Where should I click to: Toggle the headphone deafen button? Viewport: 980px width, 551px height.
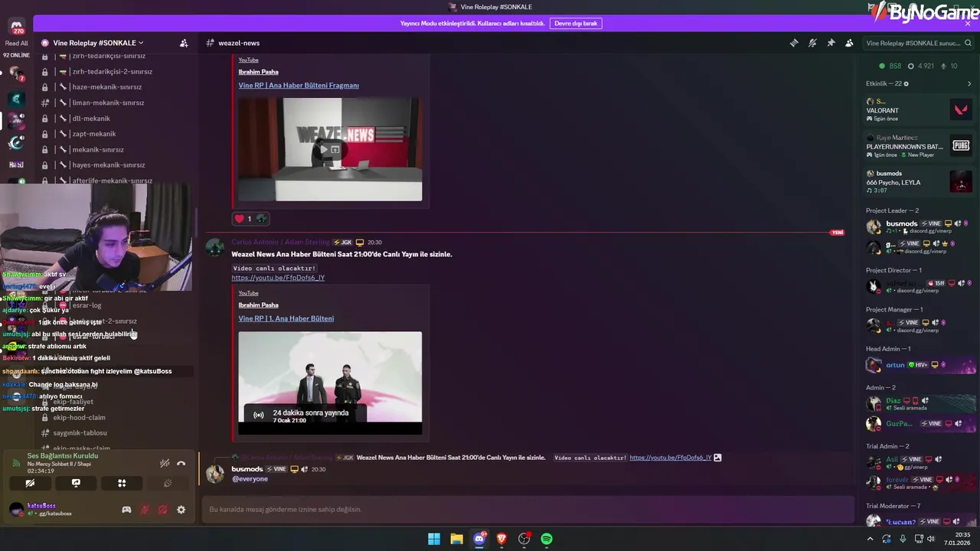162,510
